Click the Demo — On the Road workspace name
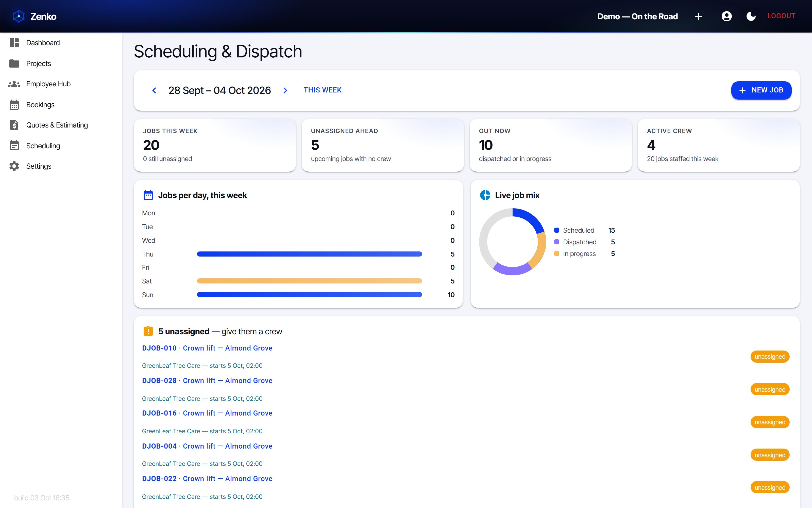Screen dimensions: 812x508 [637, 16]
